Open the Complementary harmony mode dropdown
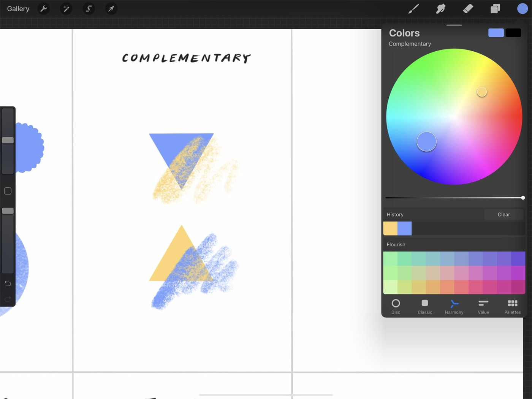 click(x=410, y=44)
